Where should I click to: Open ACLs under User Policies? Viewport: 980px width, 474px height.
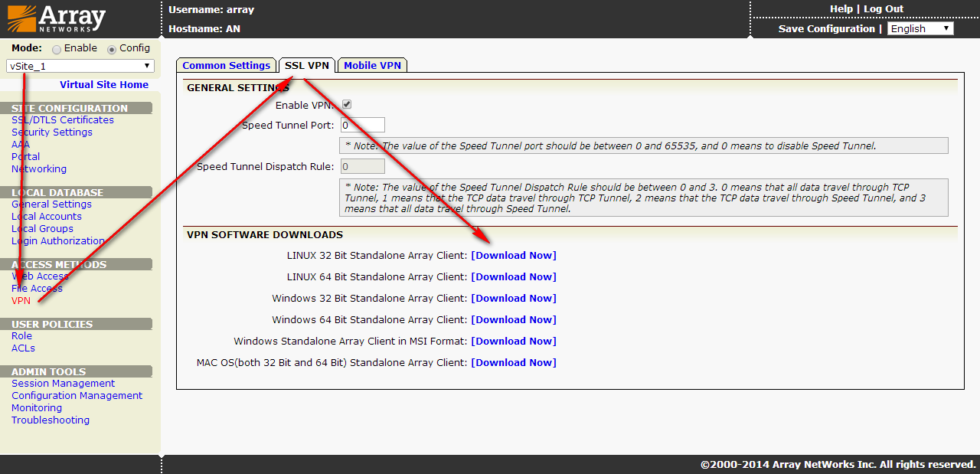pyautogui.click(x=24, y=348)
